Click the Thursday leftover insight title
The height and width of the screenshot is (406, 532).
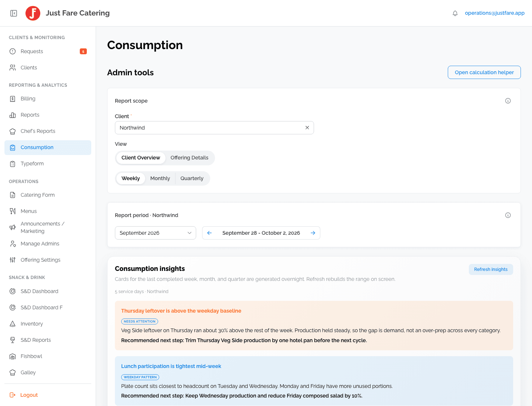tap(181, 311)
